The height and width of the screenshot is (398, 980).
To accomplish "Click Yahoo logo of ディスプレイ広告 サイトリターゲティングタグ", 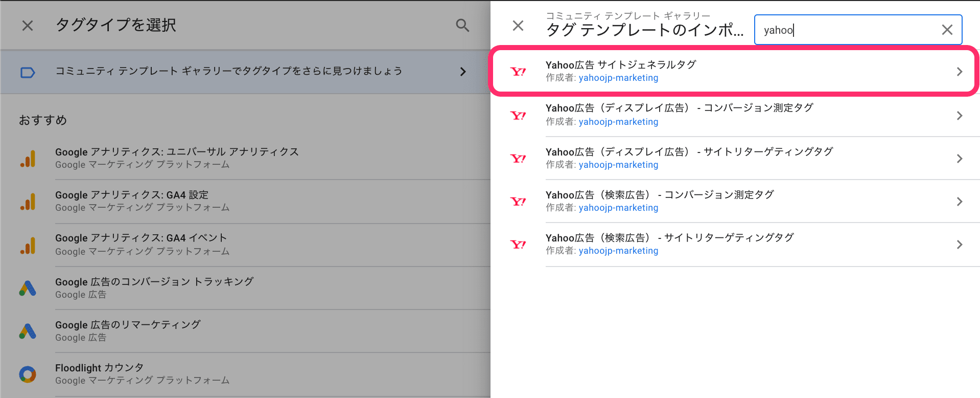I will [518, 159].
